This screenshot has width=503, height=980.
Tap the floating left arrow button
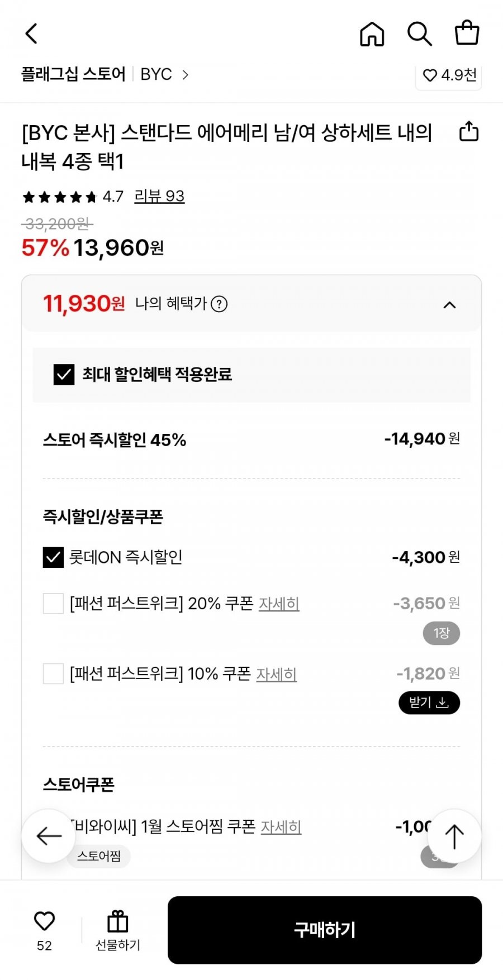pos(49,836)
